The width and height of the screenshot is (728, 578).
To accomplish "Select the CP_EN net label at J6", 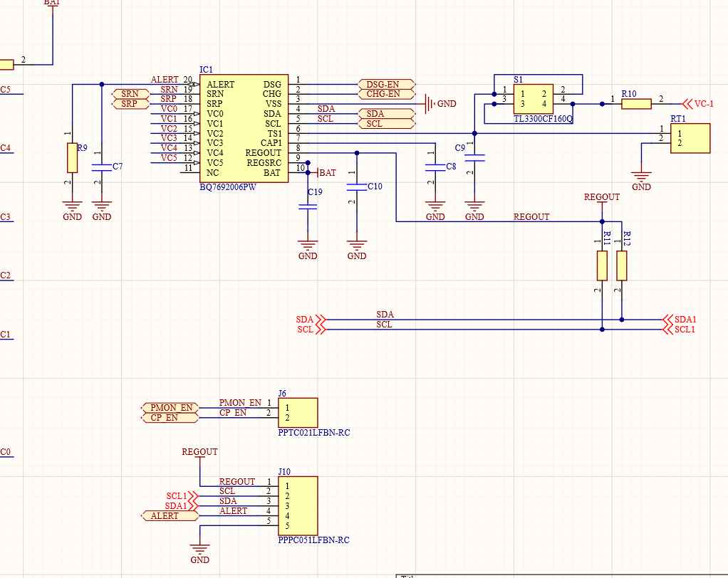I will click(233, 412).
